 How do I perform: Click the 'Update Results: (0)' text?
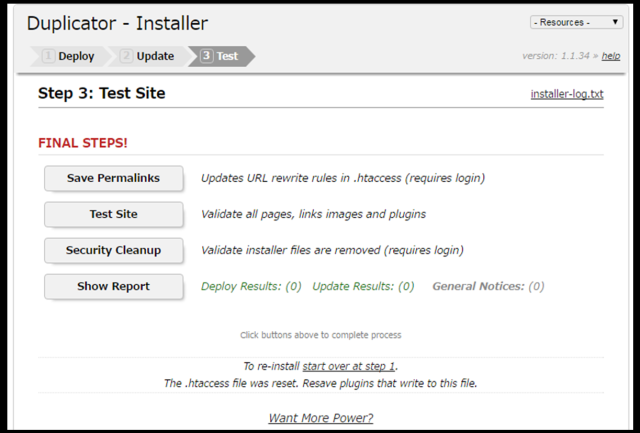point(363,286)
